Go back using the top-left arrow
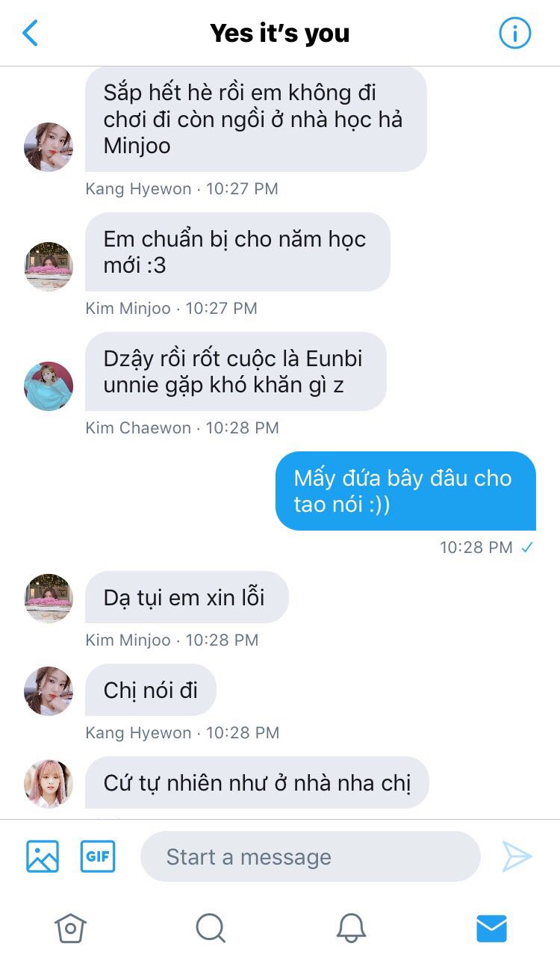 coord(30,34)
